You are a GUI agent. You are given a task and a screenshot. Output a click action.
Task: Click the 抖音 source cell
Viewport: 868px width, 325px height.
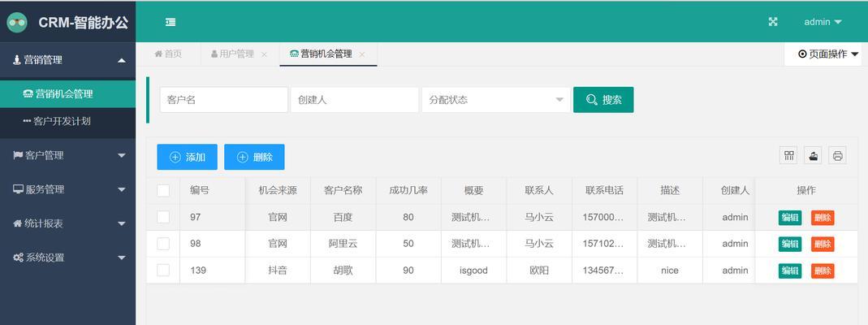(278, 271)
